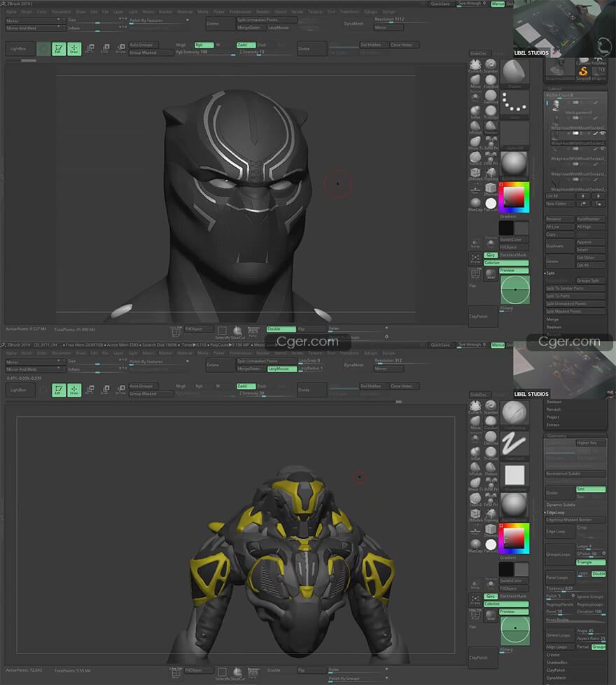Toggle the Smt option beside Divide
This screenshot has width=616, height=685.
(x=591, y=489)
